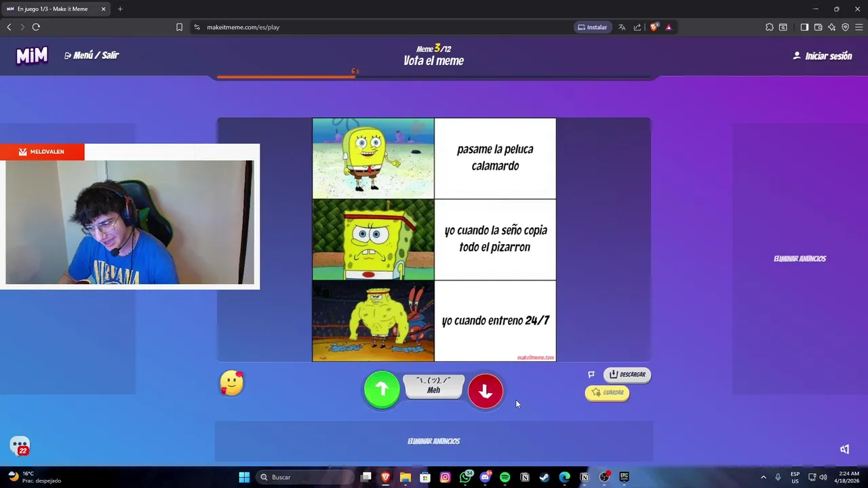Open the chat bubble showing 22
The height and width of the screenshot is (488, 868).
point(20,446)
